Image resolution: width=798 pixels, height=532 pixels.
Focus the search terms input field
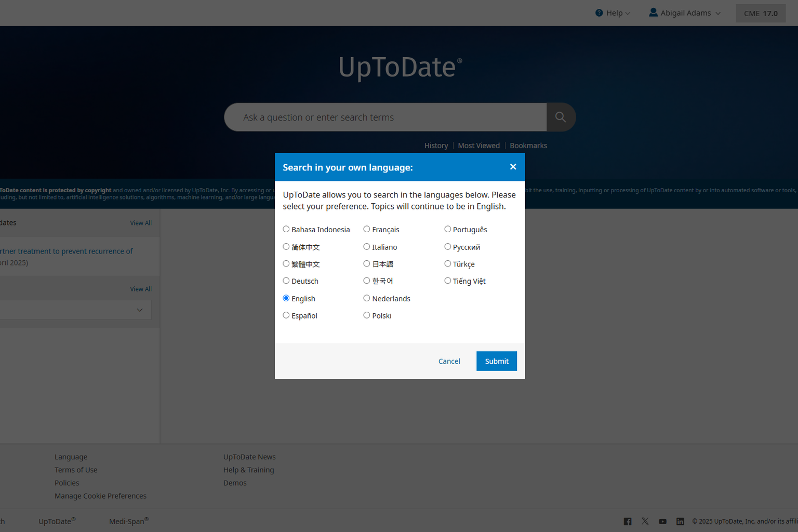click(385, 117)
